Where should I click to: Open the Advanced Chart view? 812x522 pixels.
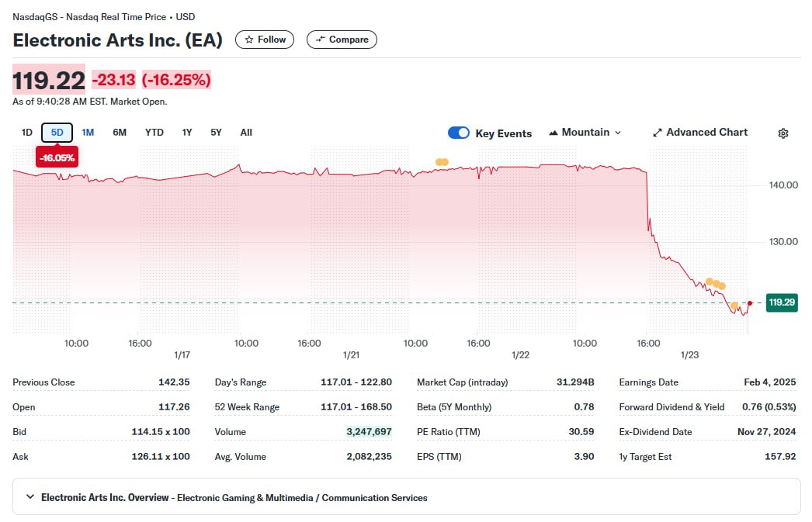(x=699, y=133)
